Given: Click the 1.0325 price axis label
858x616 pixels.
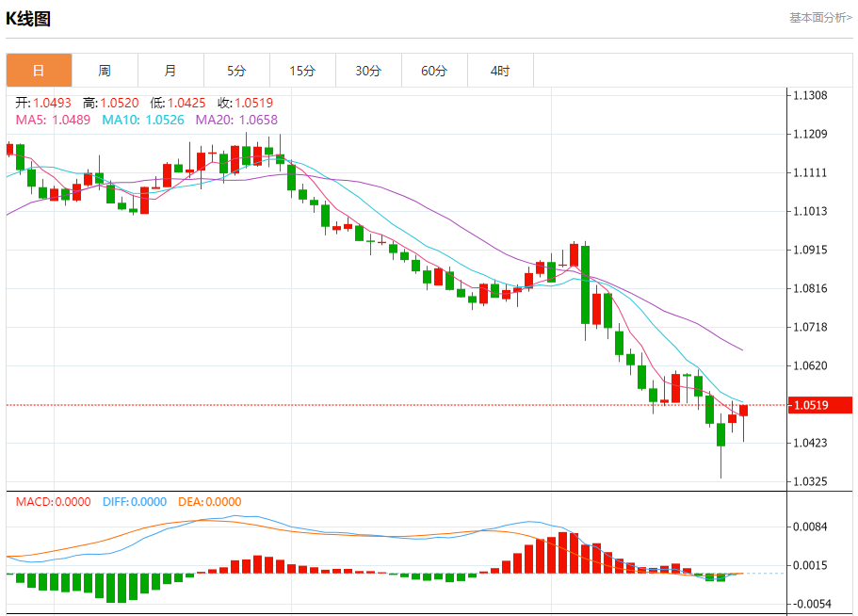Looking at the screenshot, I should click(x=810, y=481).
